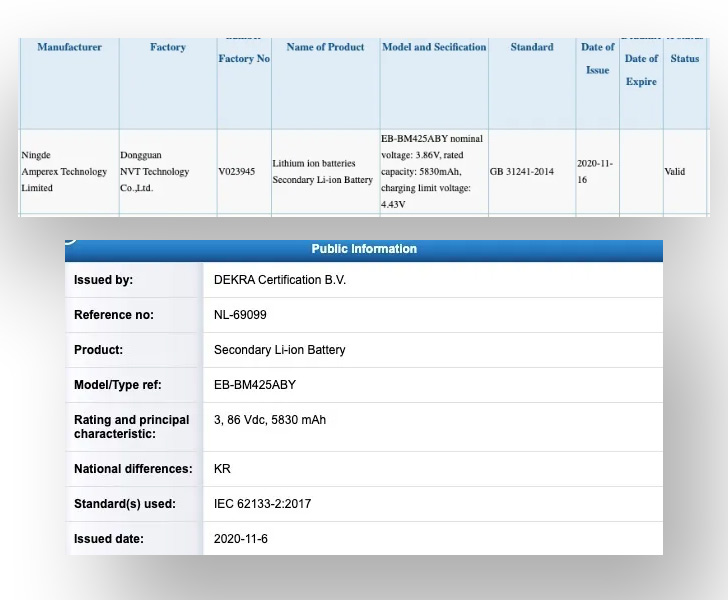This screenshot has height=600, width=728.
Task: Click the Reference no label
Action: pos(114,315)
